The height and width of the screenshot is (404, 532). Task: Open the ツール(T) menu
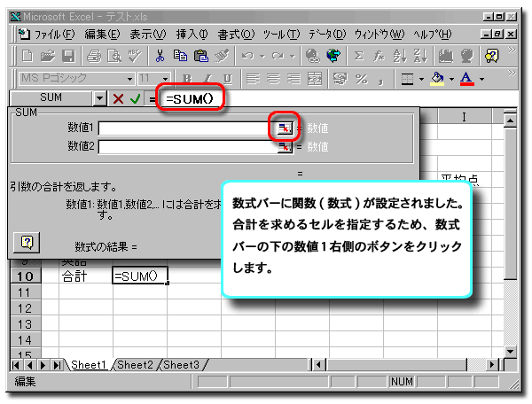click(282, 34)
